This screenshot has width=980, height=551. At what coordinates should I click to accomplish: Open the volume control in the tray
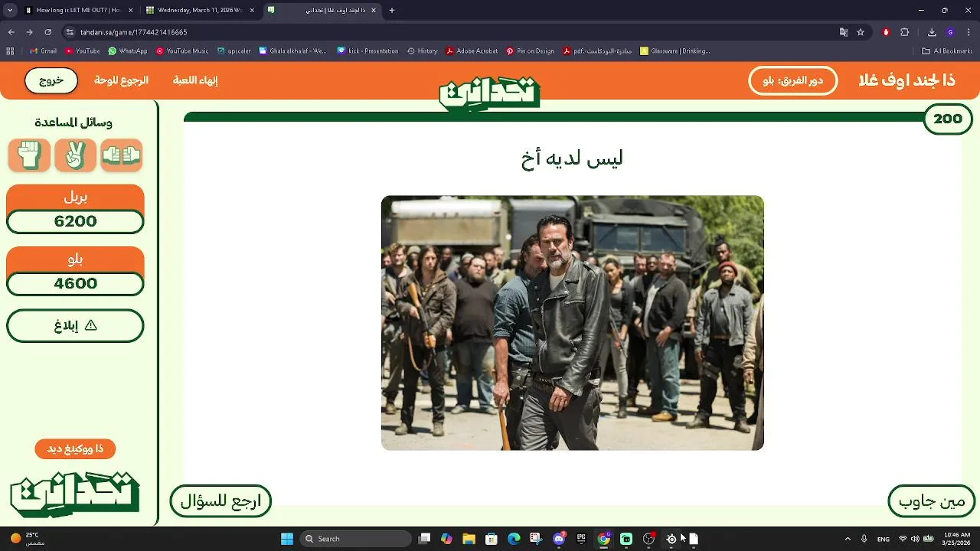[x=915, y=539]
